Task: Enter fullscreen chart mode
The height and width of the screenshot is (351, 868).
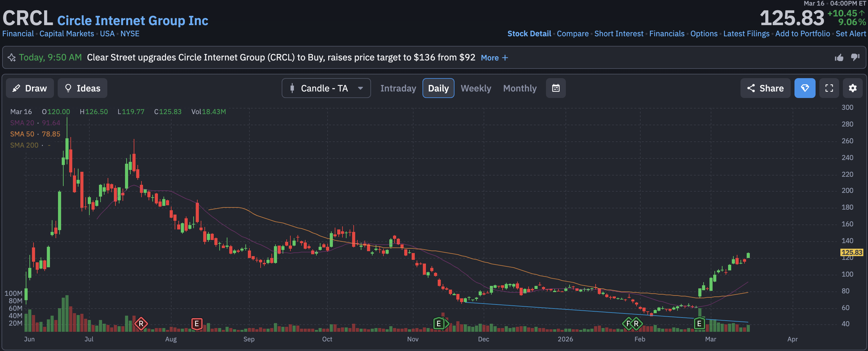Action: point(829,88)
